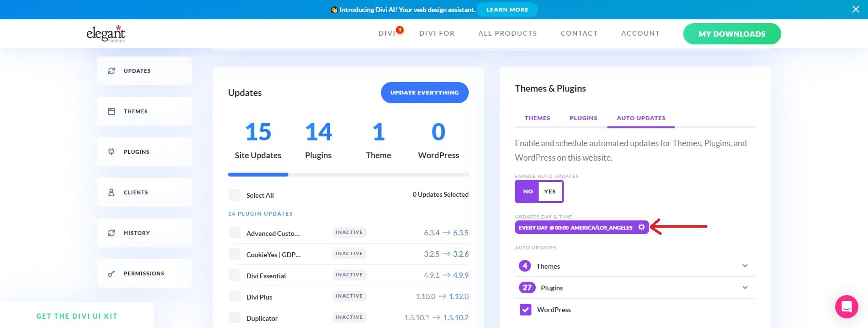Click the Permissions key icon in sidebar

tap(111, 273)
